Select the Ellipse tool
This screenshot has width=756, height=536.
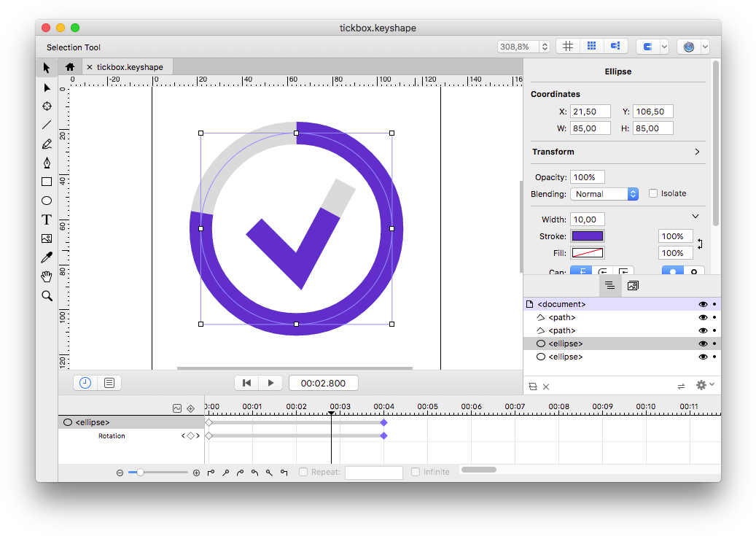[46, 200]
